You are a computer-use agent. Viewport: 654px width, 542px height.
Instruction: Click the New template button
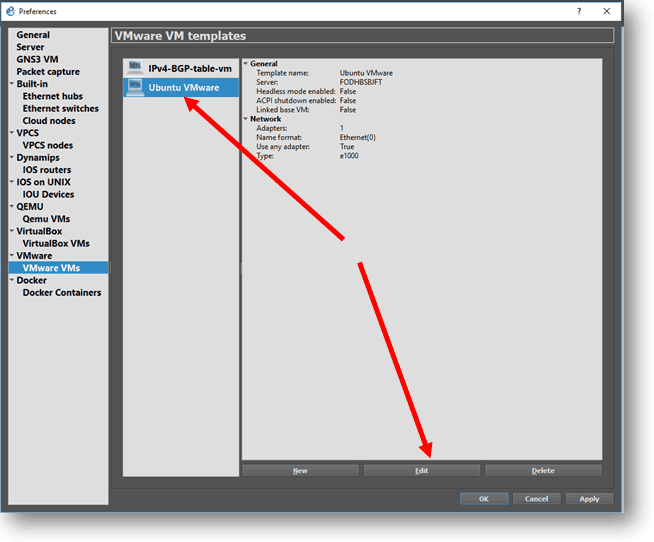pyautogui.click(x=300, y=471)
